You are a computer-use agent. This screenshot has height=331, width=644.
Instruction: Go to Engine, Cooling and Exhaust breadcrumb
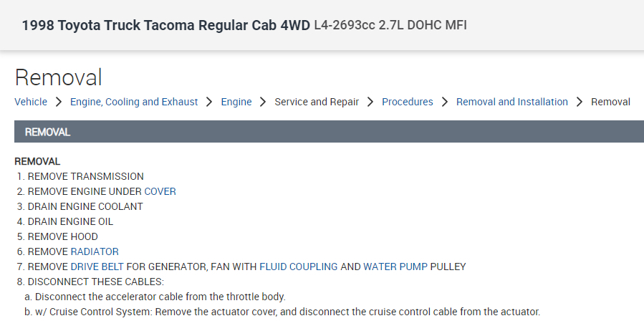point(134,102)
